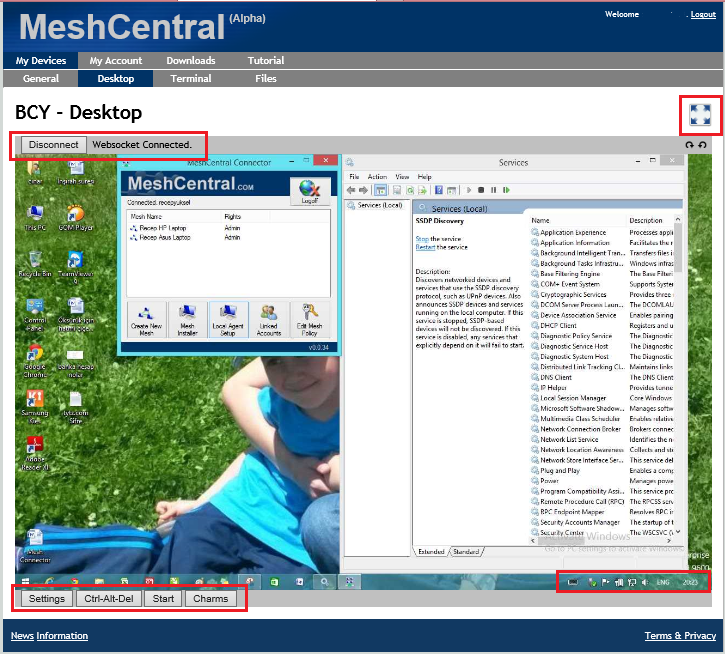Click the Pause Service icon in Services toolbar
The width and height of the screenshot is (725, 654).
point(493,190)
